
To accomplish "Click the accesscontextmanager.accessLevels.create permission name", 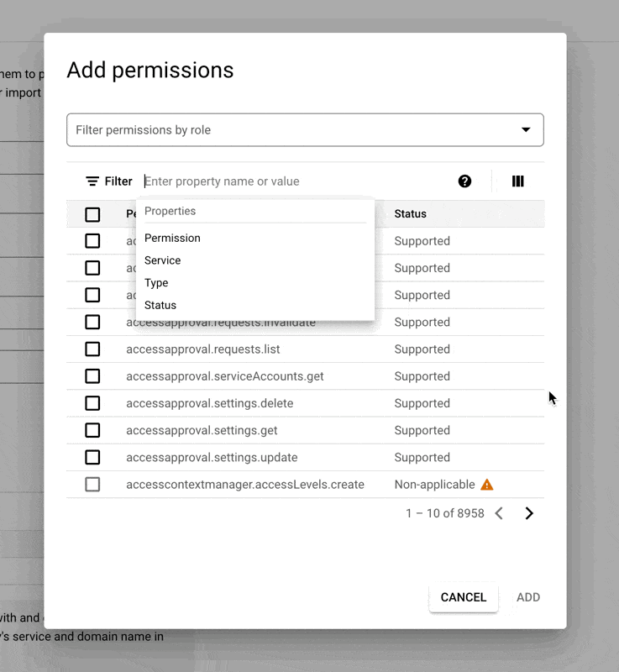I will (245, 485).
